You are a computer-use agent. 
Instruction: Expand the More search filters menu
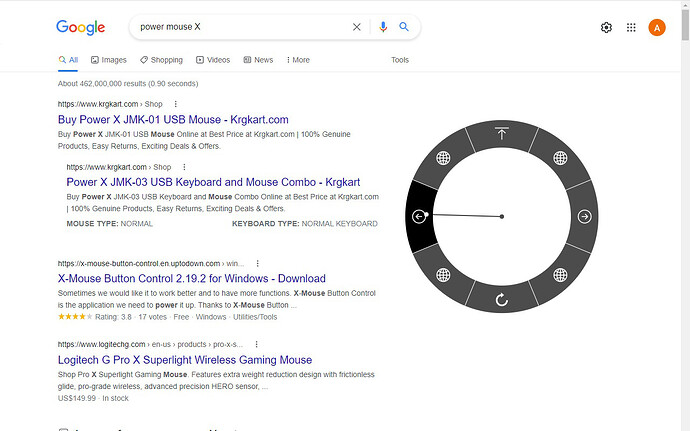(296, 60)
